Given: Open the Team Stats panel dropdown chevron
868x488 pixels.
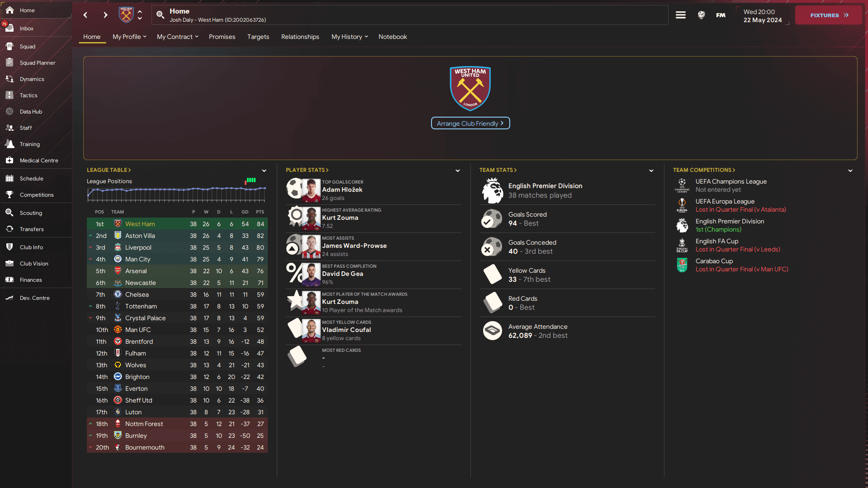Looking at the screenshot, I should 651,171.
